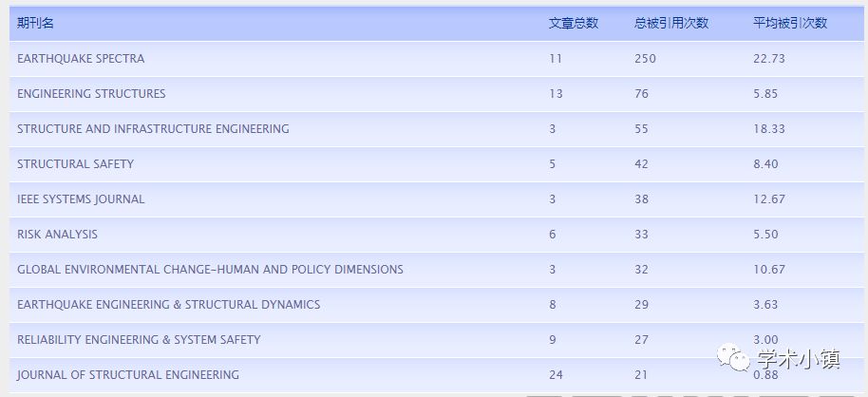Open the JOURNAL OF STRUCTURAL ENGINEERING entry

[128, 375]
